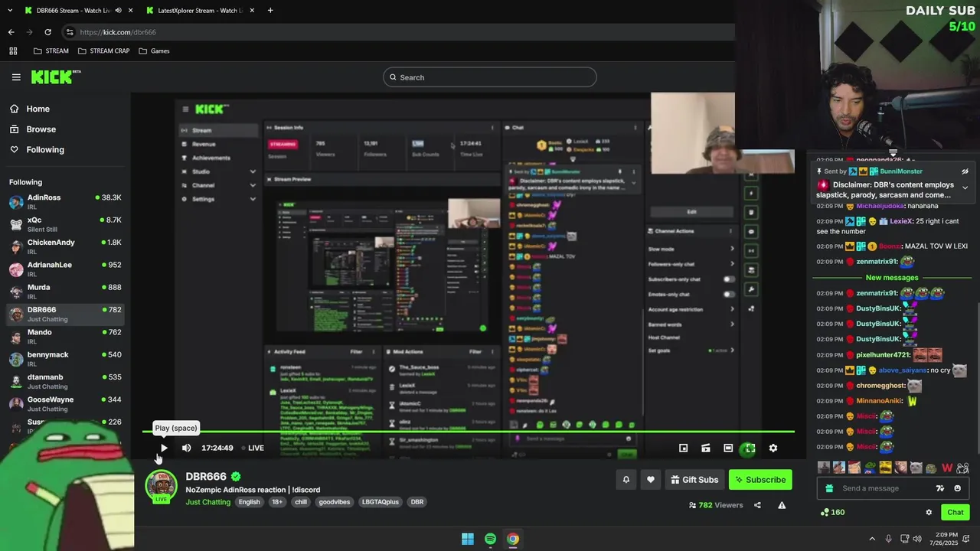Open the video player settings gear
Image resolution: width=980 pixels, height=551 pixels.
click(773, 448)
